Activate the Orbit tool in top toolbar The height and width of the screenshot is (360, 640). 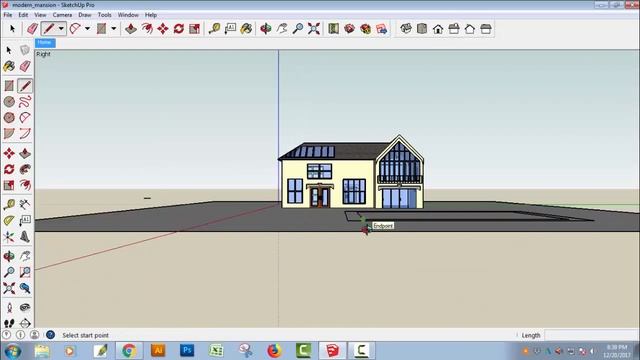266,29
